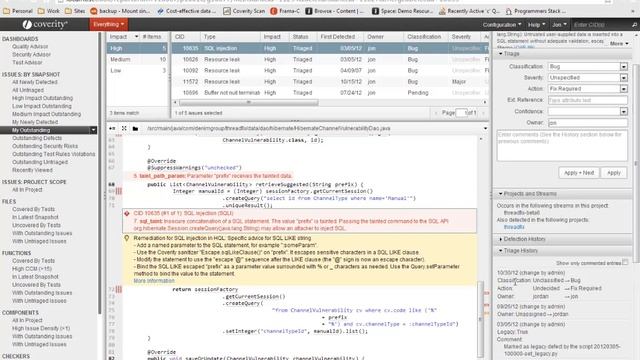Viewport: 640px width, 360px height.
Task: Click red event marker at return sessionFactory line
Action: tap(119, 289)
